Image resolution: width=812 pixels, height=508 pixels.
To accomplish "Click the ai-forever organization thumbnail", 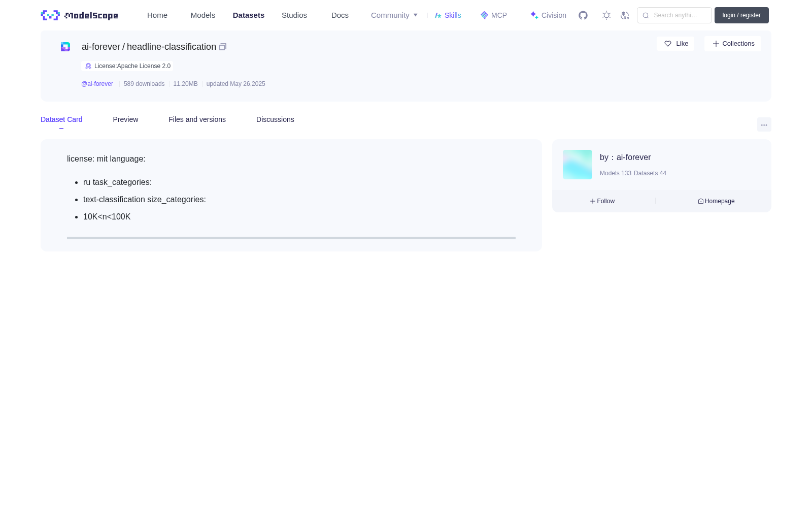I will pos(578,165).
